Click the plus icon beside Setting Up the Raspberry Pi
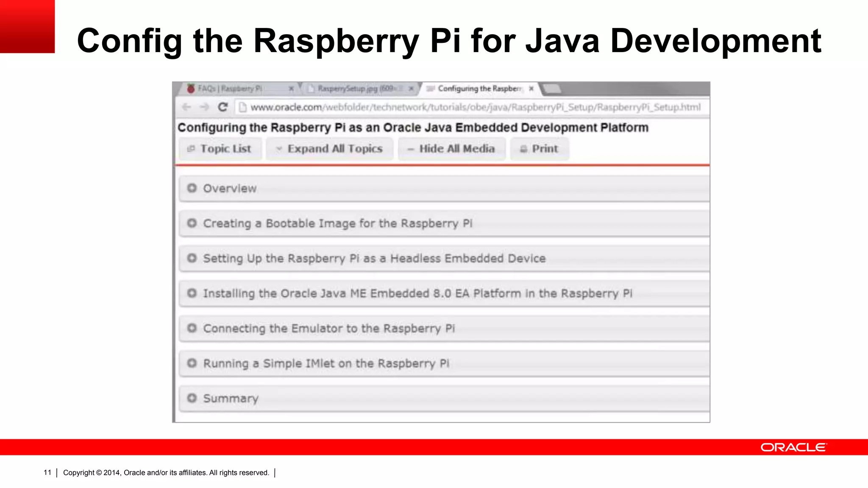The width and height of the screenshot is (868, 488). click(x=192, y=258)
